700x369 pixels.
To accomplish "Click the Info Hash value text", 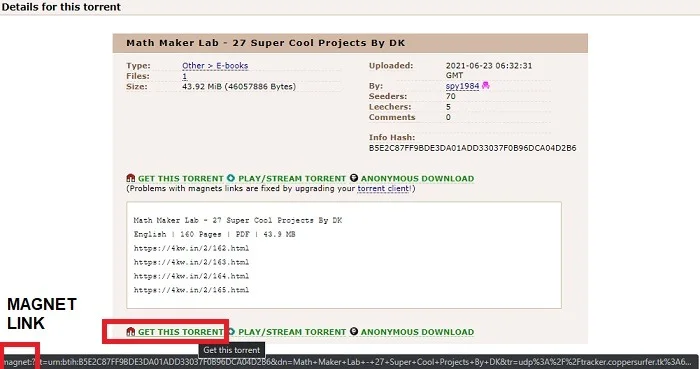I will [x=472, y=148].
